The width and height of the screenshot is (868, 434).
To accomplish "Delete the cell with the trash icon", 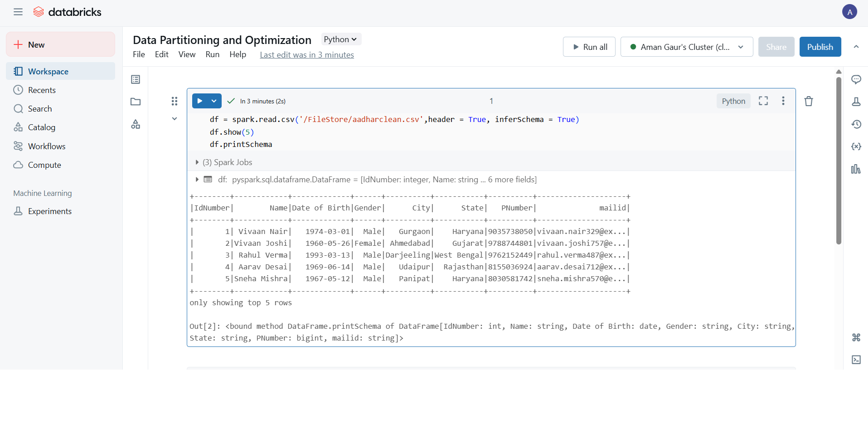I will 809,101.
